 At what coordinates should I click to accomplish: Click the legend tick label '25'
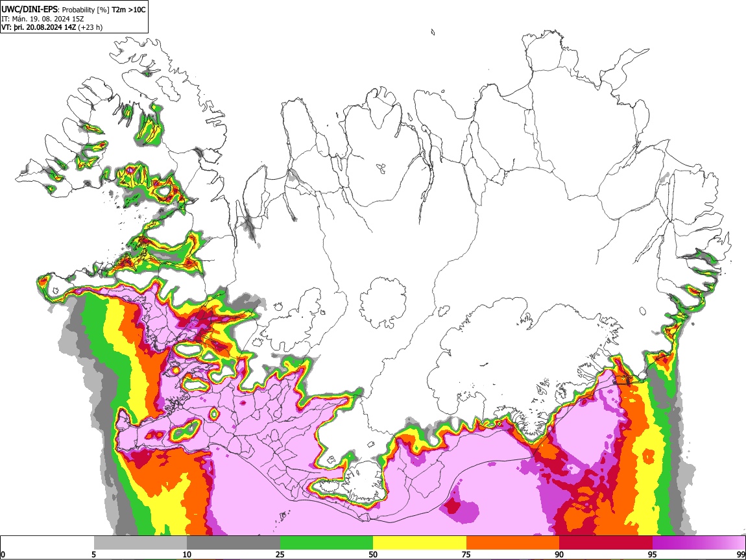pos(280,555)
